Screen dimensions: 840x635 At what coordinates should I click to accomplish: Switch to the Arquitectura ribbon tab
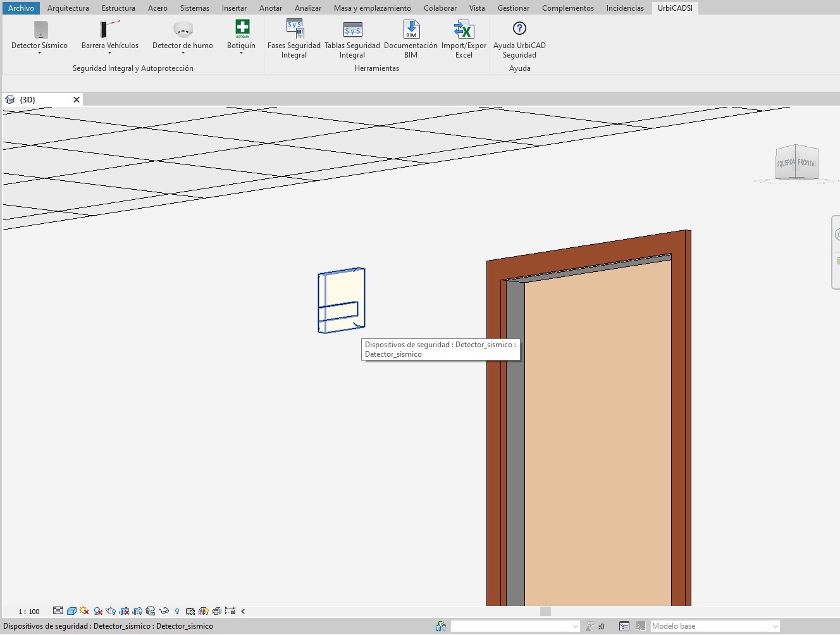click(68, 8)
